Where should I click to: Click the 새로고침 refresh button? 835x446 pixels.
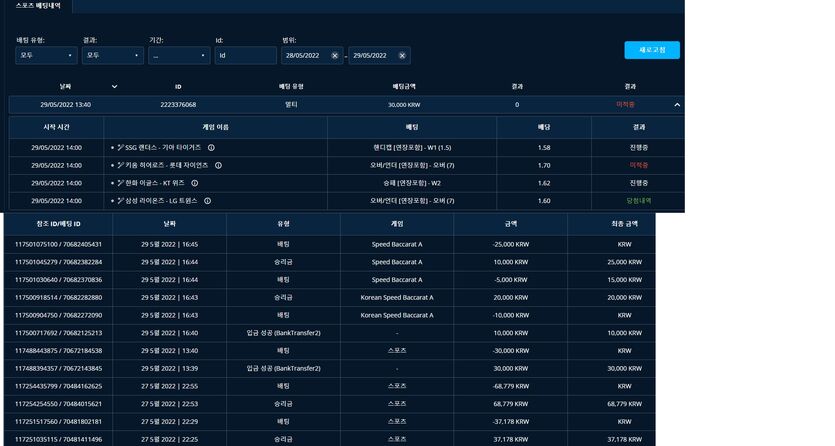(x=652, y=50)
